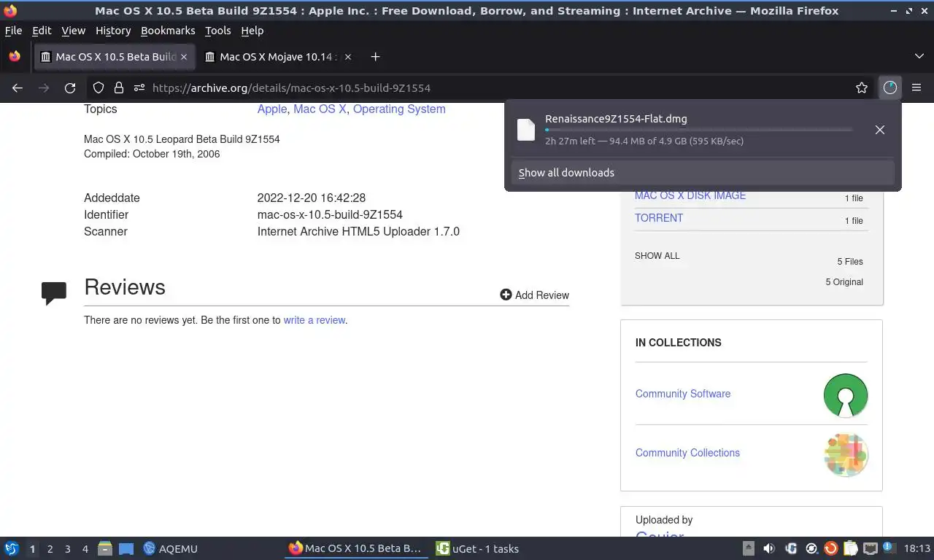Open the clipboard tray icon
The width and height of the screenshot is (934, 560).
[x=850, y=548]
